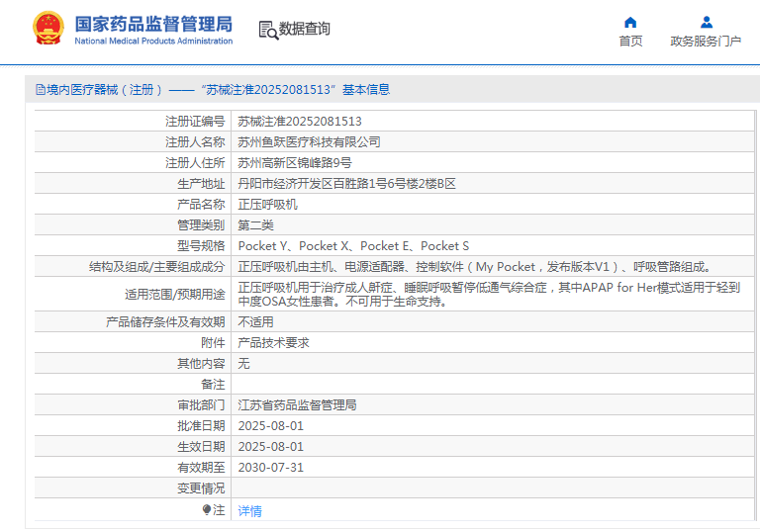This screenshot has height=532, width=760.
Task: Click the lightbulb icon beside 注
Action: [207, 509]
